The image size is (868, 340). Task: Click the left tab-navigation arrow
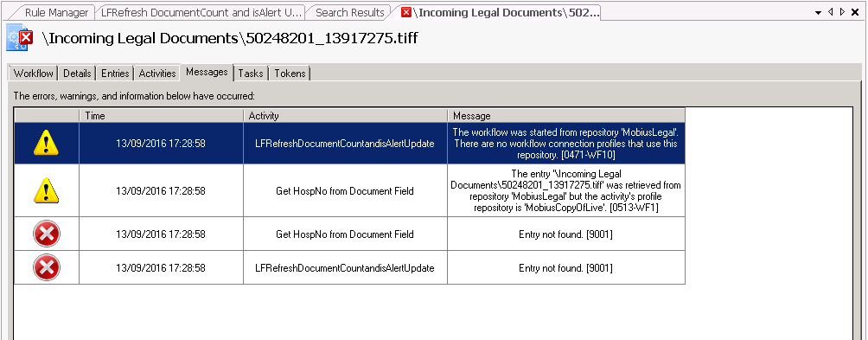click(830, 11)
